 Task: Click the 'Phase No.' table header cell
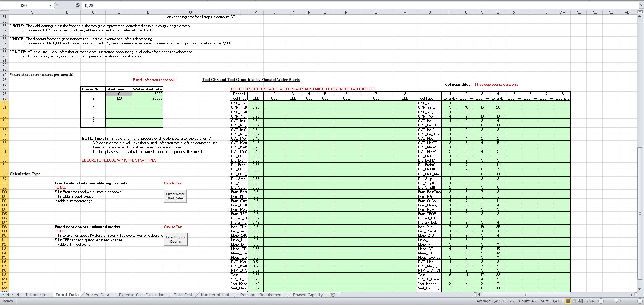(93, 89)
